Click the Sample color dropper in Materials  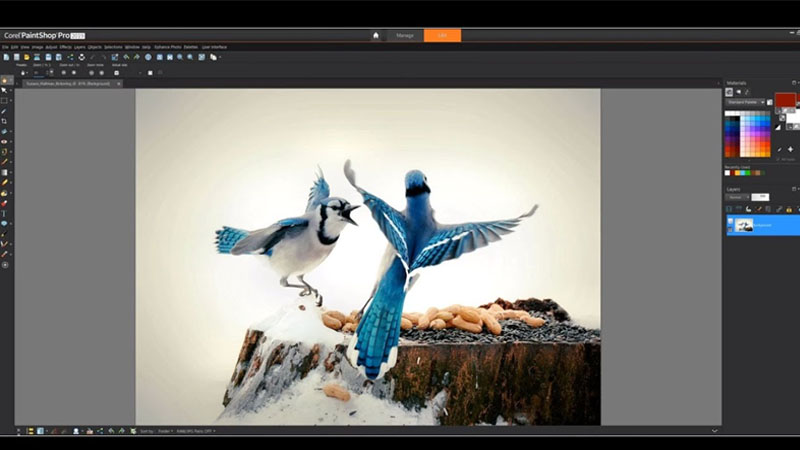(779, 149)
